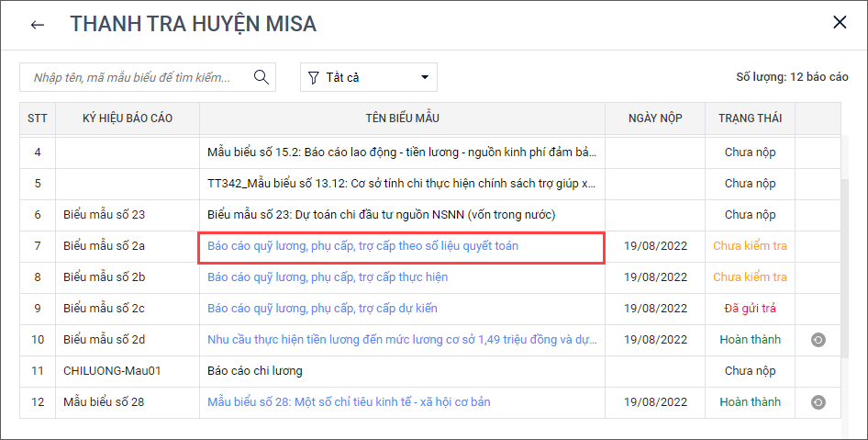Click the undo icon on row 10
This screenshot has height=440, width=868.
coord(818,340)
